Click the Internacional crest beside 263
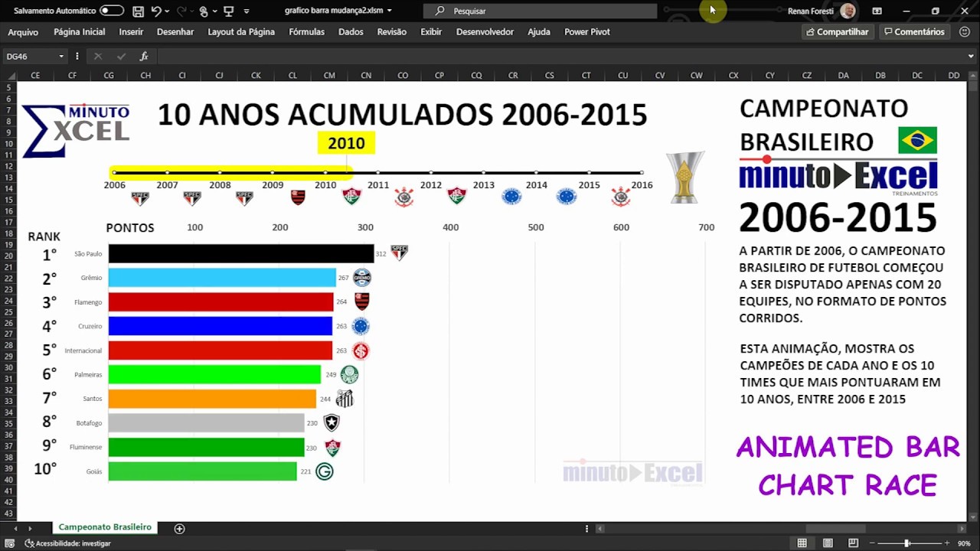The width and height of the screenshot is (980, 551). pos(361,350)
